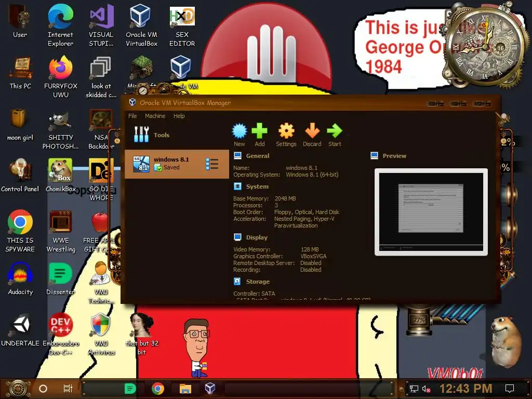Screen dimensions: 532x399
Task: Open the Help menu
Action: tap(179, 116)
